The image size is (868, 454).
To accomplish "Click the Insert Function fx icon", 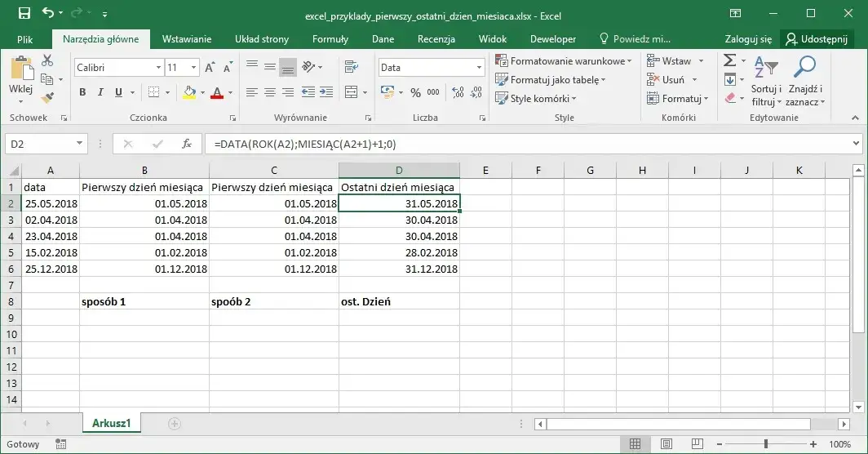I will tap(186, 145).
